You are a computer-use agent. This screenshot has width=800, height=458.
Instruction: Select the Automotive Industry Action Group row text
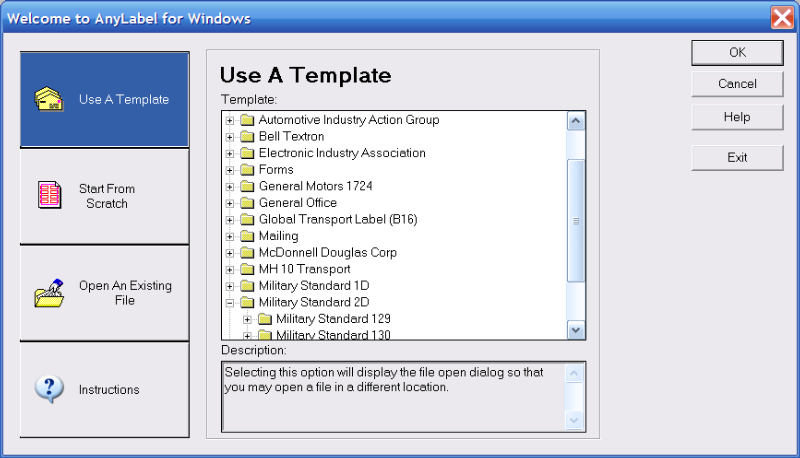(349, 120)
